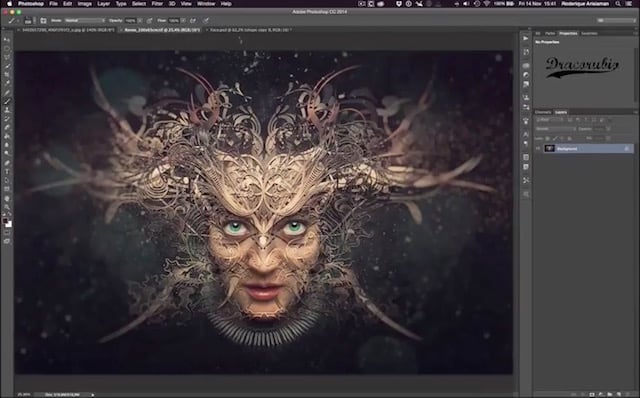Image resolution: width=640 pixels, height=398 pixels.
Task: Open the Image menu
Action: click(84, 4)
